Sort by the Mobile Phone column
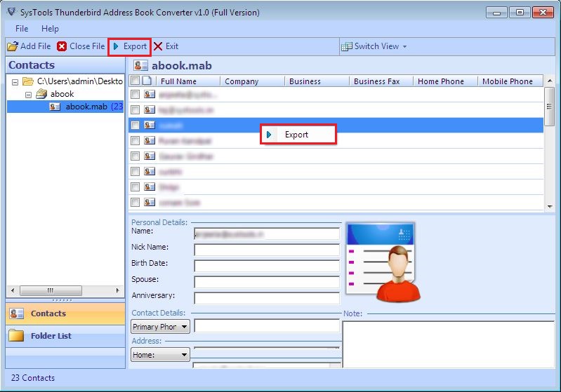Image resolution: width=561 pixels, height=392 pixels. click(510, 81)
